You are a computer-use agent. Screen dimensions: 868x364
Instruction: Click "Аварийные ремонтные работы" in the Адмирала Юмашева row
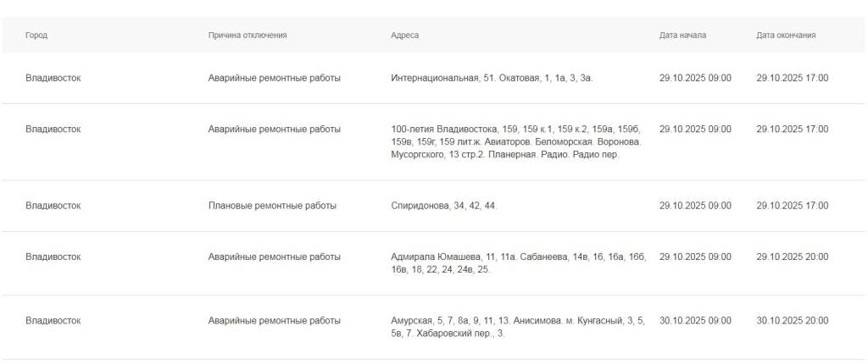(x=275, y=256)
